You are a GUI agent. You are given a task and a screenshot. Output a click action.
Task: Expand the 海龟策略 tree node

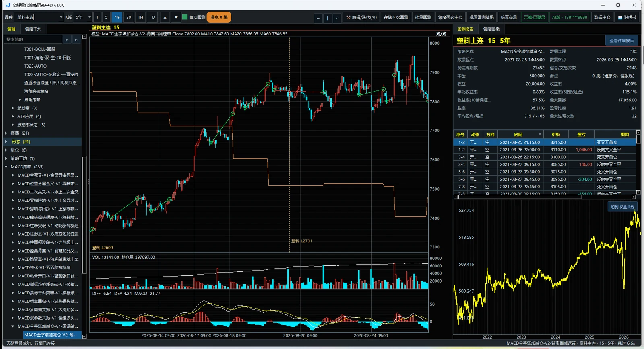tap(20, 100)
